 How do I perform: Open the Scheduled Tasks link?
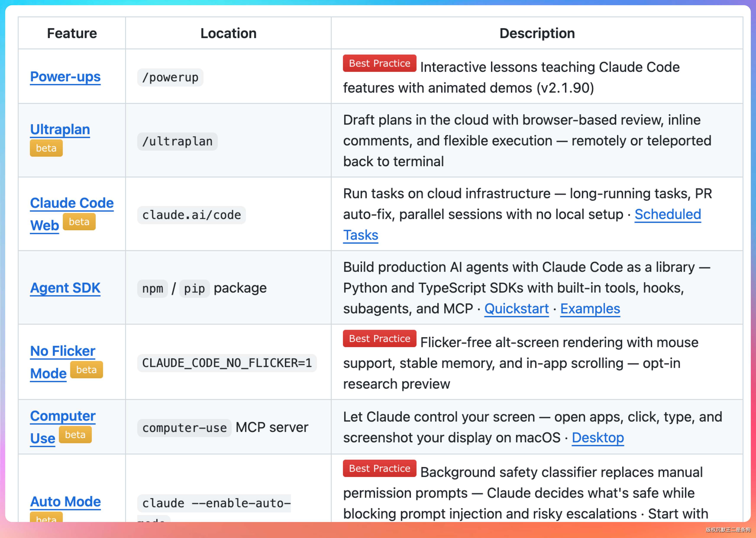tap(667, 214)
